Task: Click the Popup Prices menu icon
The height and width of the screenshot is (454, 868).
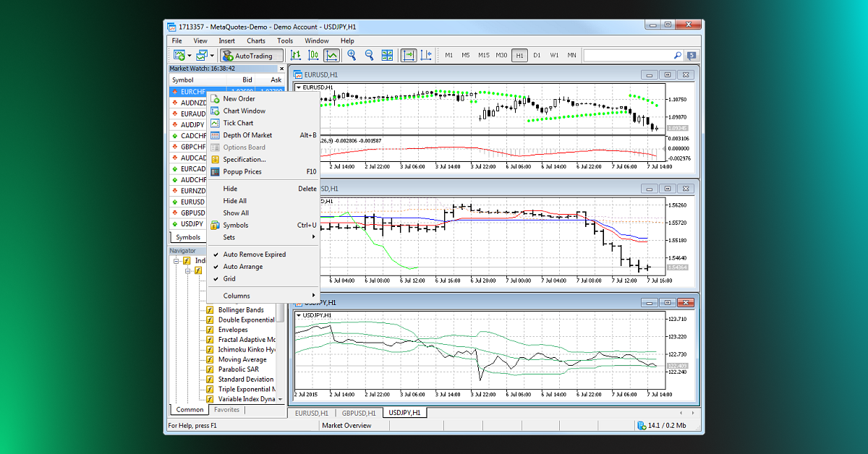Action: (215, 172)
